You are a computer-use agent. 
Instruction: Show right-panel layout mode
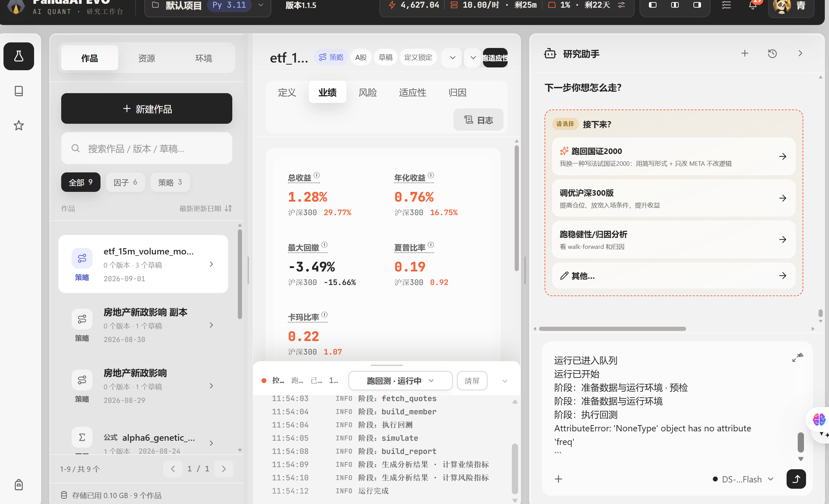[x=697, y=5]
